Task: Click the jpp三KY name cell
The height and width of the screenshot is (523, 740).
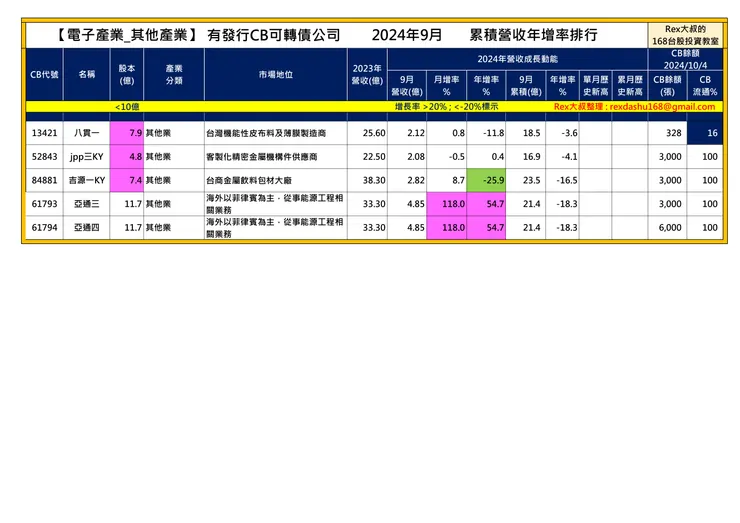Action: click(86, 157)
